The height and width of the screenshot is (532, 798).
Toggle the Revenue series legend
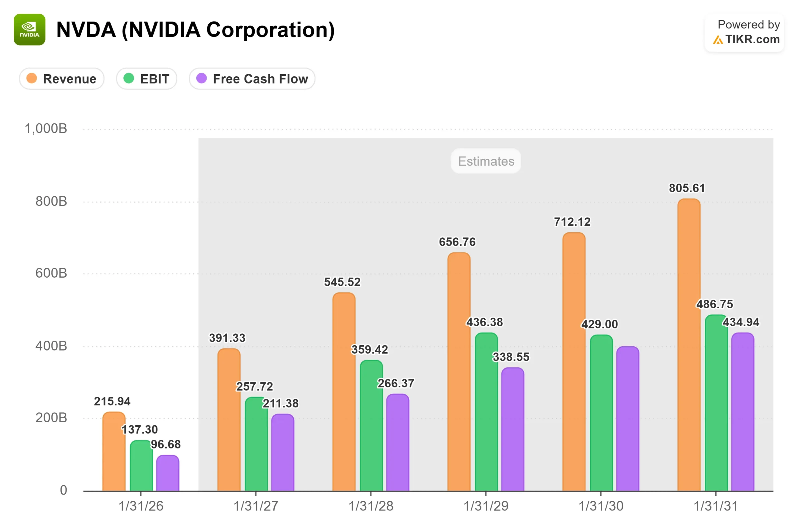(x=62, y=79)
